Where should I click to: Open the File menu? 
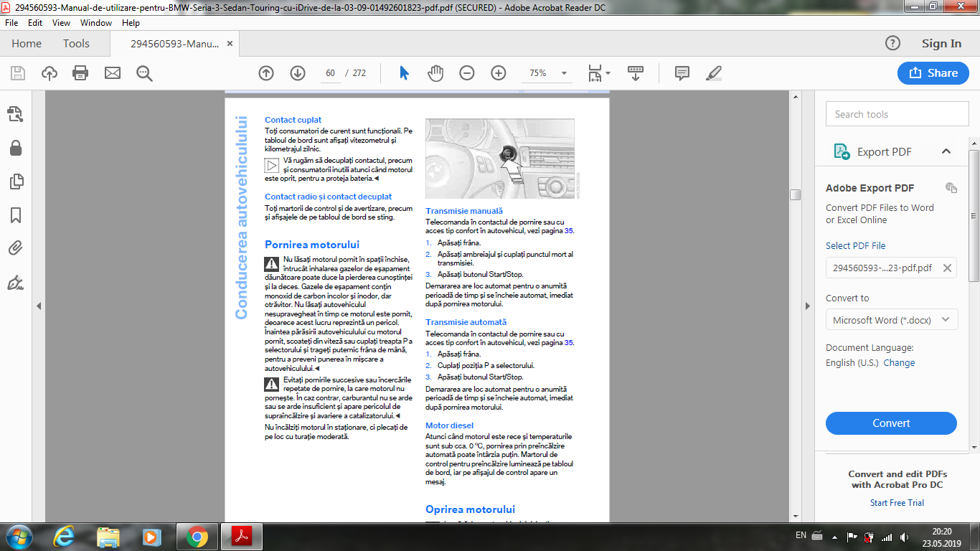pos(11,23)
